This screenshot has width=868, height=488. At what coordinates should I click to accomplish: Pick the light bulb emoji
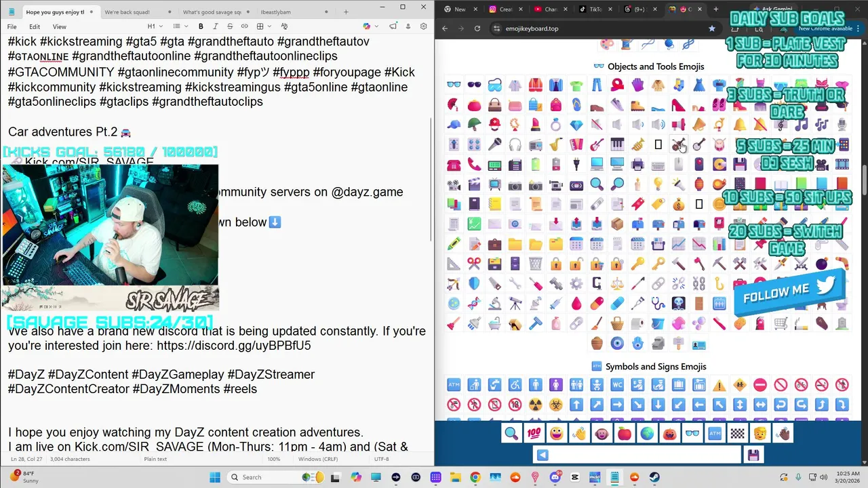658,184
